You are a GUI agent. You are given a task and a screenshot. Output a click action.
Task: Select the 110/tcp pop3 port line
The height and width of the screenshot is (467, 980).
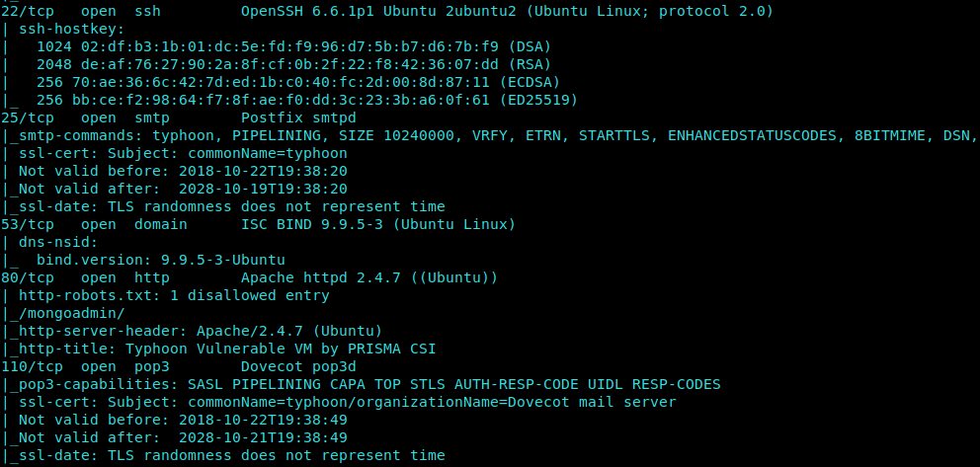tap(178, 366)
